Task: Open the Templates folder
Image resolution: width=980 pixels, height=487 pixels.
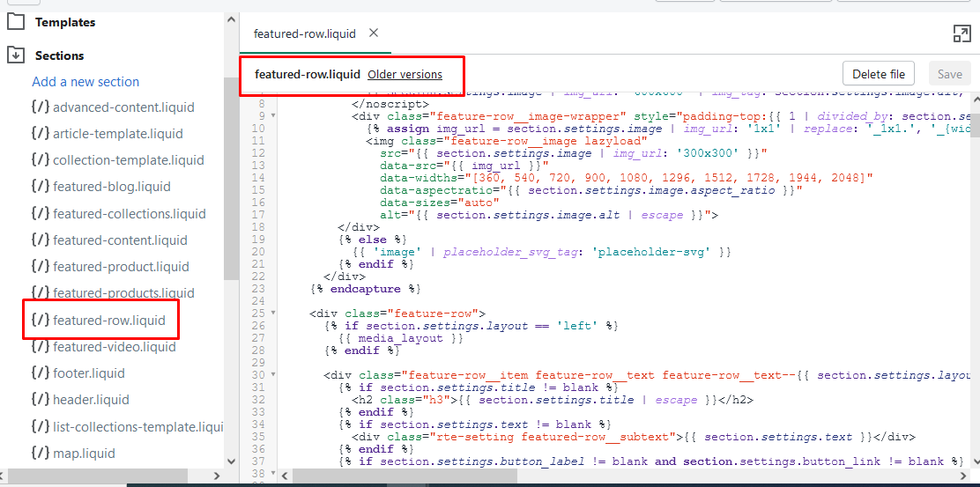Action: pos(16,22)
